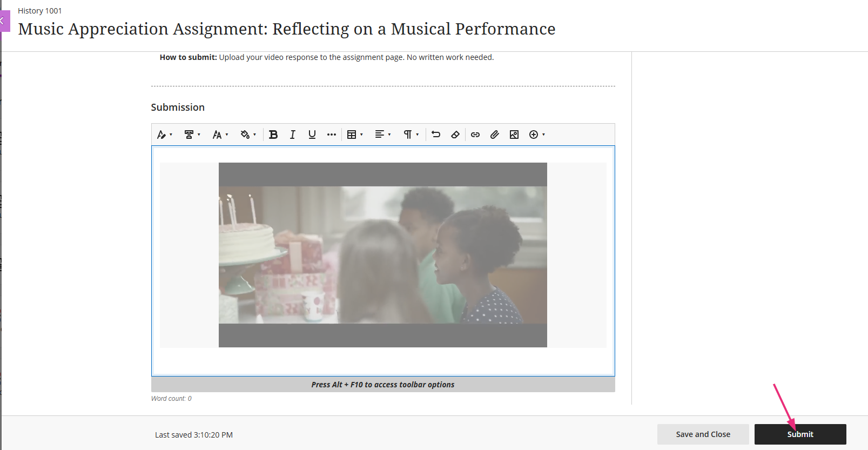This screenshot has height=450, width=868.
Task: Click the clear formatting eraser icon
Action: 455,135
